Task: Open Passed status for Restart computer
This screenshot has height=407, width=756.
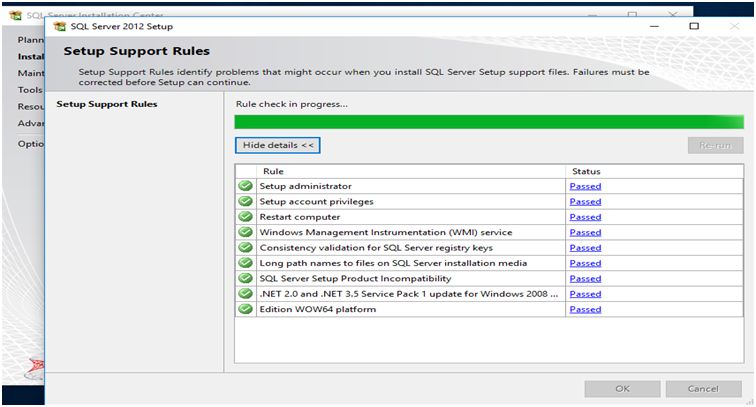Action: tap(585, 217)
